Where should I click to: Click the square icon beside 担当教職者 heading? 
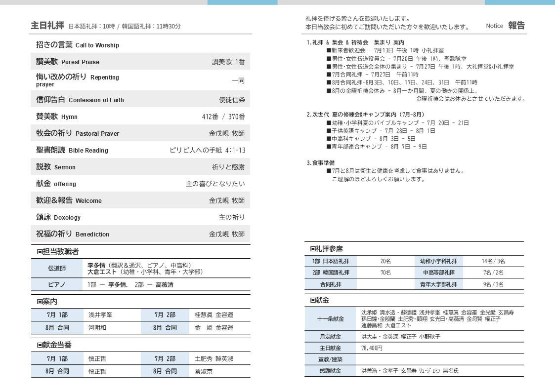tap(40, 252)
